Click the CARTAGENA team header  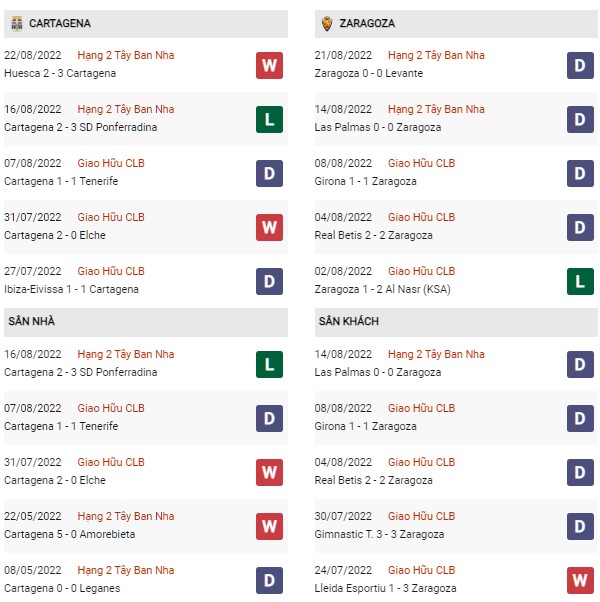click(x=145, y=24)
